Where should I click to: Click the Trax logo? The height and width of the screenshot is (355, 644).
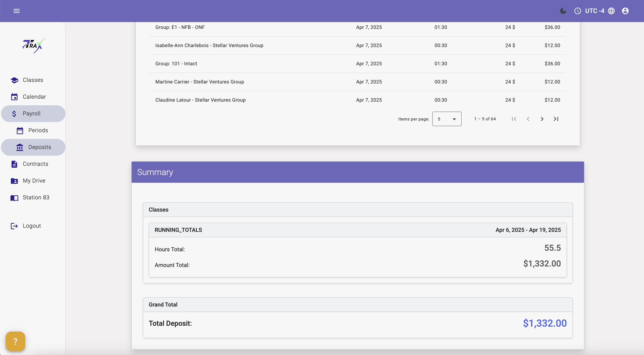click(33, 45)
